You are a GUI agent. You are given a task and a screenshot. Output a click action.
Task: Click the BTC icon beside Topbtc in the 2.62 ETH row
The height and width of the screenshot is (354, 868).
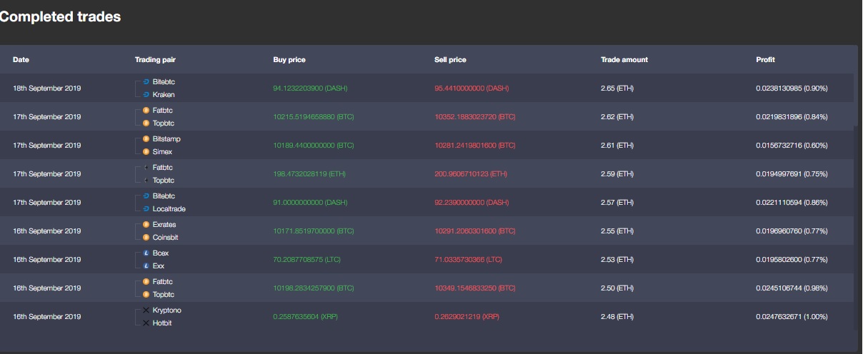coord(146,123)
